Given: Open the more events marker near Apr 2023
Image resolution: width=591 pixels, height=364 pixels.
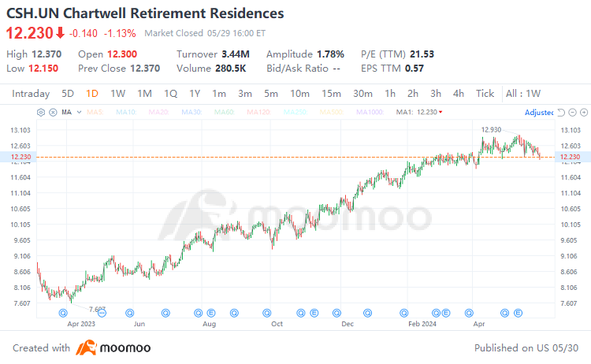Looking at the screenshot, I should tap(102, 313).
